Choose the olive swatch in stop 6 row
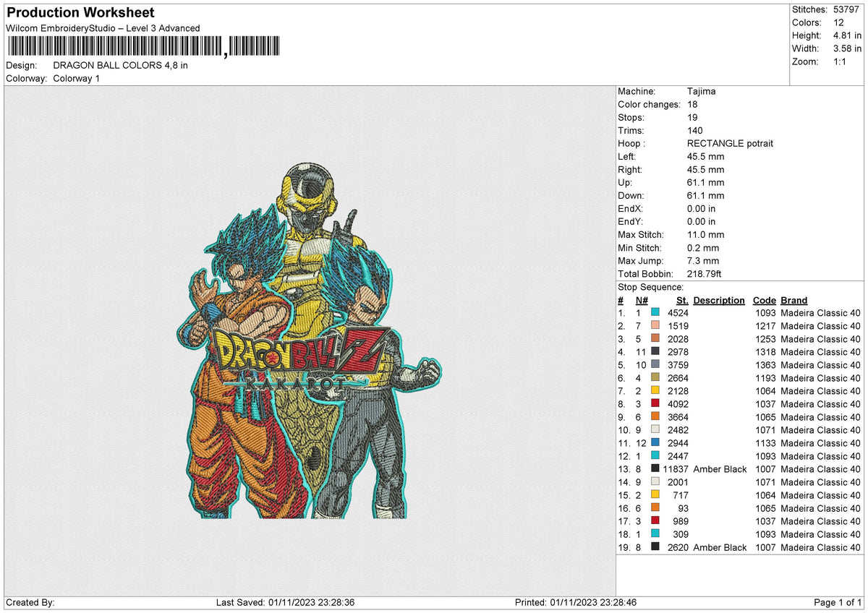The height and width of the screenshot is (613, 868). [x=655, y=378]
